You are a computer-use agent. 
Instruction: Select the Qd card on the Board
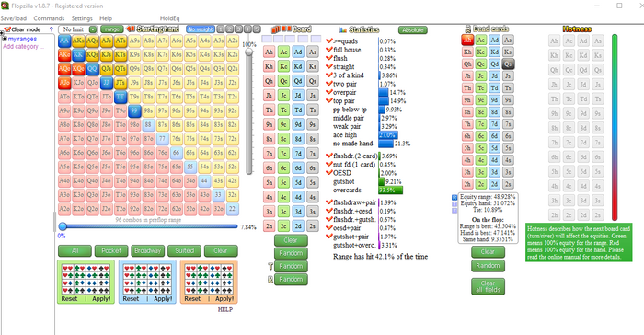pyautogui.click(x=298, y=81)
